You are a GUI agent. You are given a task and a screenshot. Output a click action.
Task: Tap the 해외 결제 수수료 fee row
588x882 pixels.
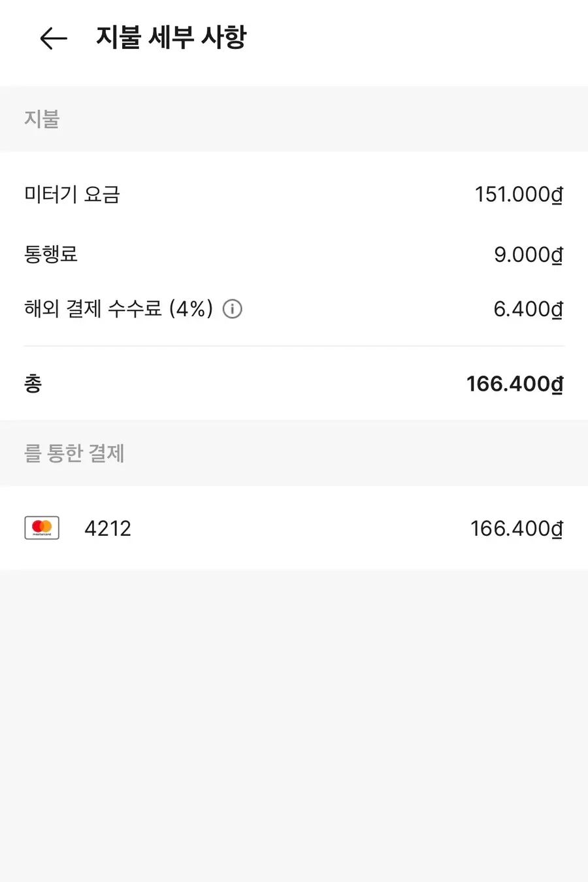coord(294,309)
